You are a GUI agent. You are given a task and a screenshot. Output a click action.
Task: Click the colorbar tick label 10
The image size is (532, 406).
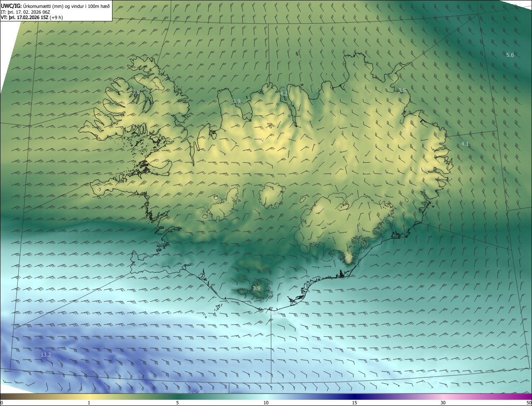[266, 403]
